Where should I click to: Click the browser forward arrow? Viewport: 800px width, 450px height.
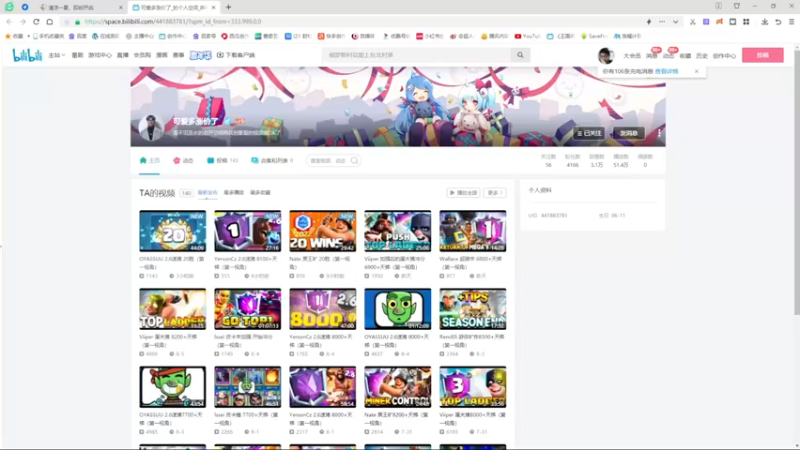coord(22,22)
